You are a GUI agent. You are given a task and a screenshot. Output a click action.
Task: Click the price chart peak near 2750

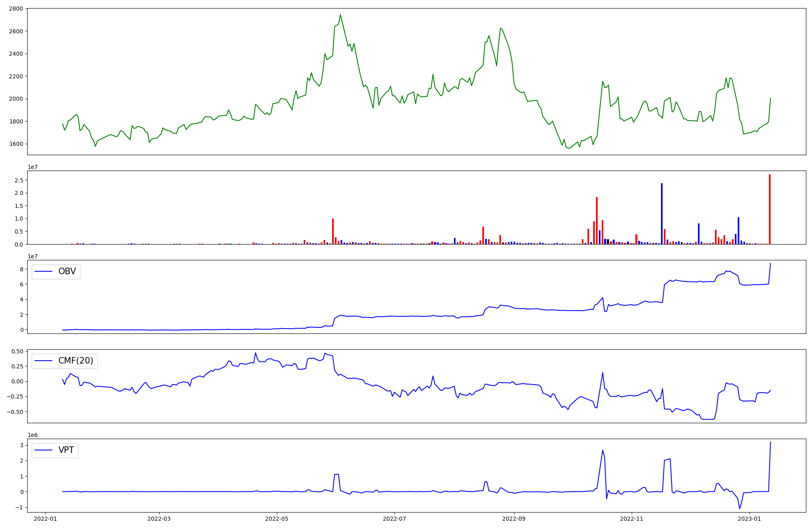pyautogui.click(x=340, y=15)
